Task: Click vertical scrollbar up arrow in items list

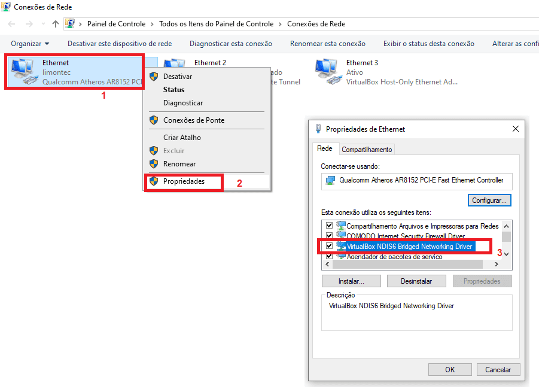Action: coord(506,226)
